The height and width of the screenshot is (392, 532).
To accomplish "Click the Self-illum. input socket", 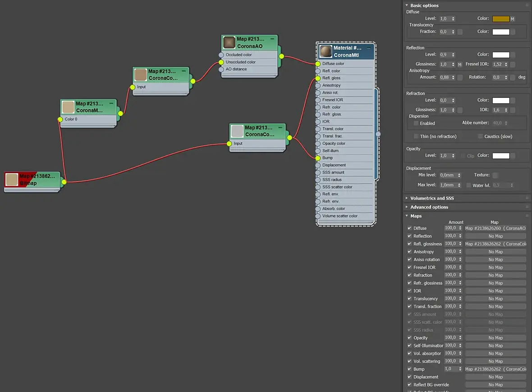I will [318, 151].
